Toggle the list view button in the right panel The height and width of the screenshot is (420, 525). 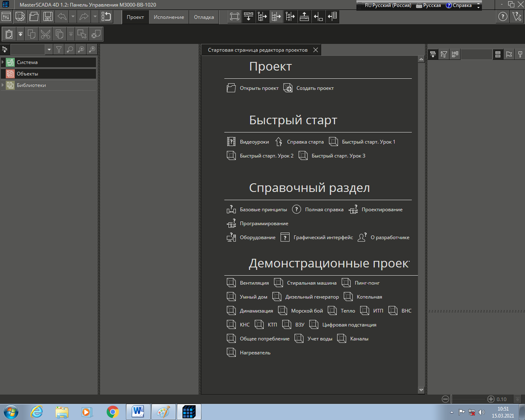click(497, 54)
